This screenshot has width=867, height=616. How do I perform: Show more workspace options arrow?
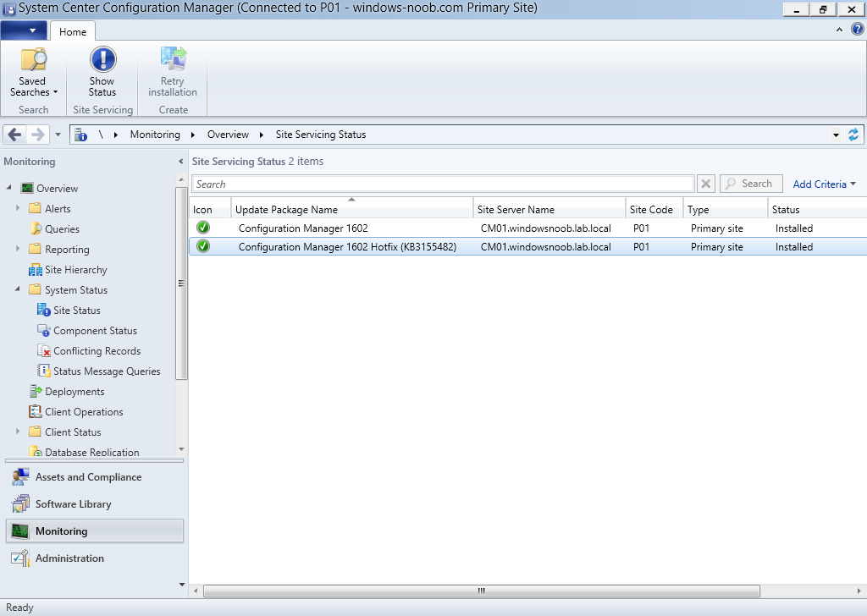(183, 585)
